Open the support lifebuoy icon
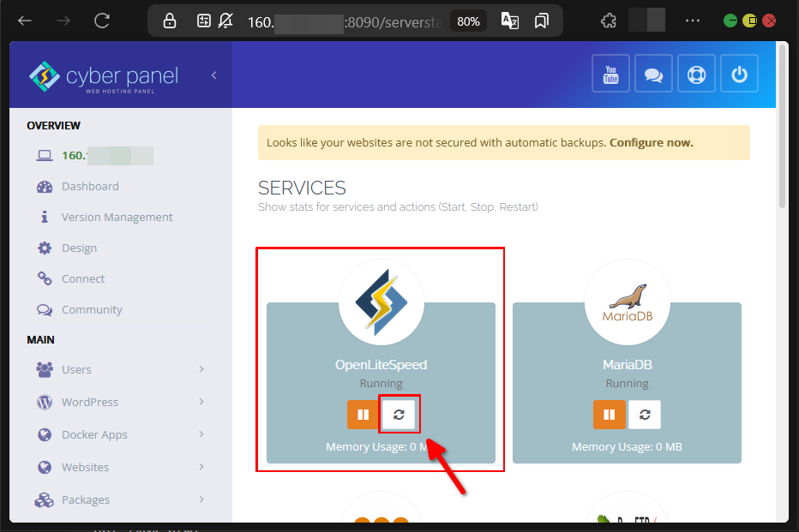 (x=696, y=75)
